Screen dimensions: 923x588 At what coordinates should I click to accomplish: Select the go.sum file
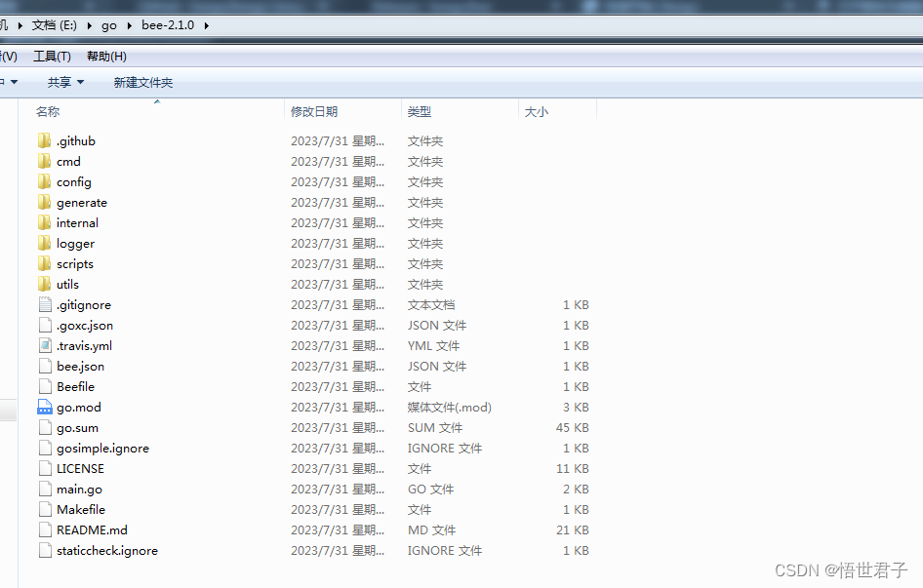point(70,427)
